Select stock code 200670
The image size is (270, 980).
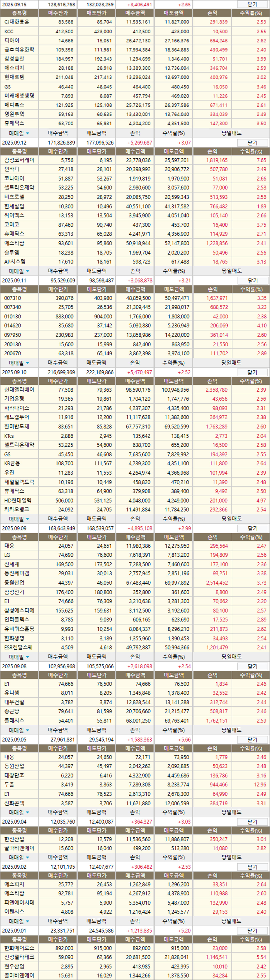click(x=13, y=353)
